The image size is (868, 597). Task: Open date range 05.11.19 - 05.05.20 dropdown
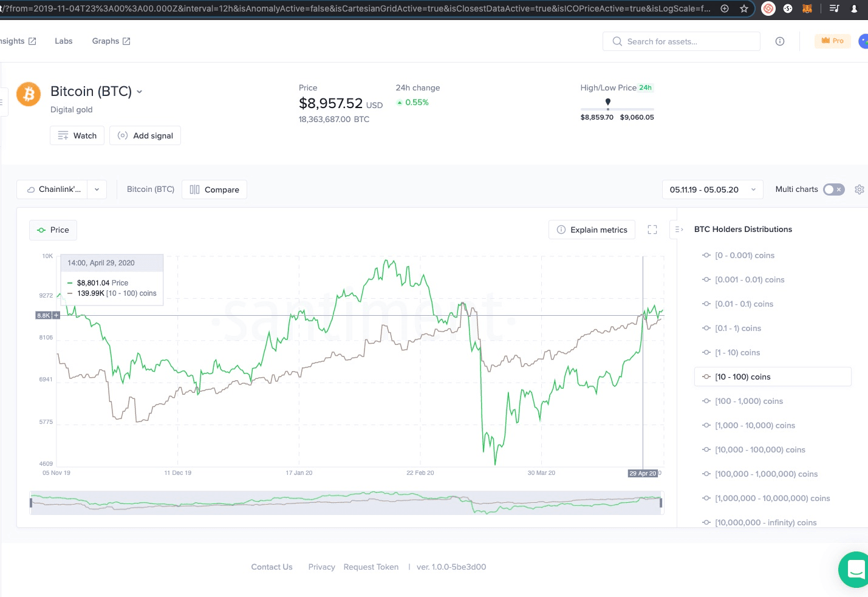coord(713,189)
